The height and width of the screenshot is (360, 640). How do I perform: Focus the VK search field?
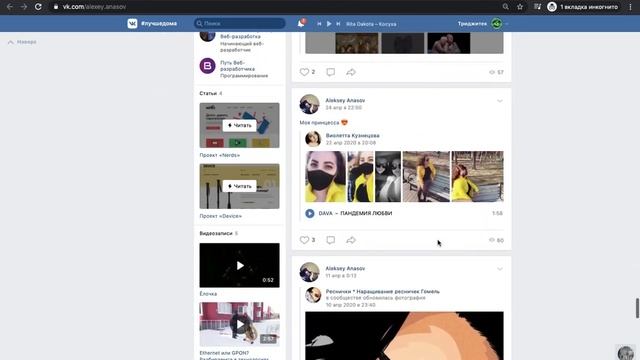(240, 24)
